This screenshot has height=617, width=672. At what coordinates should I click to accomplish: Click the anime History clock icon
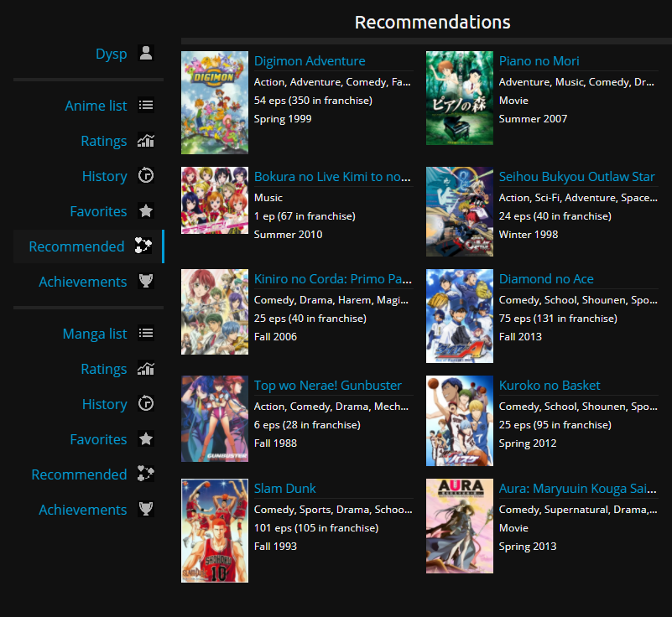[146, 175]
